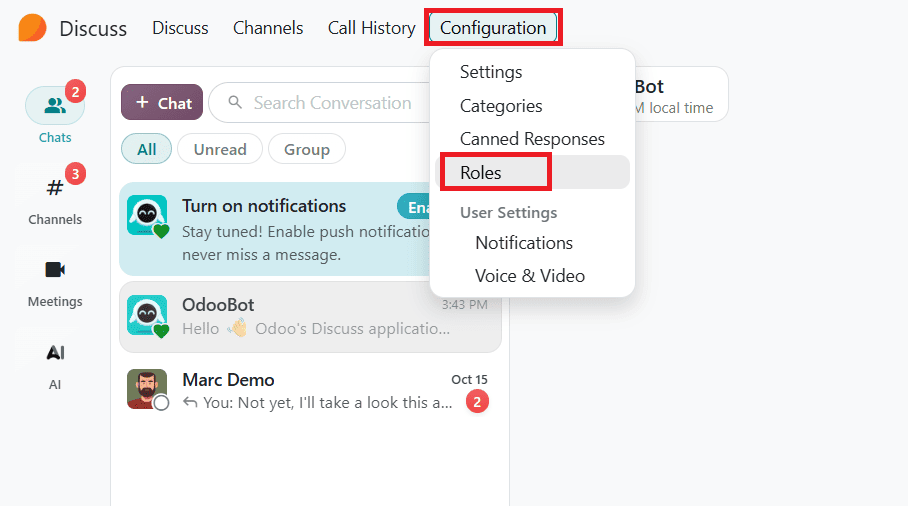The image size is (908, 506).
Task: Click Marc Demo's avatar picture
Action: pyautogui.click(x=147, y=389)
